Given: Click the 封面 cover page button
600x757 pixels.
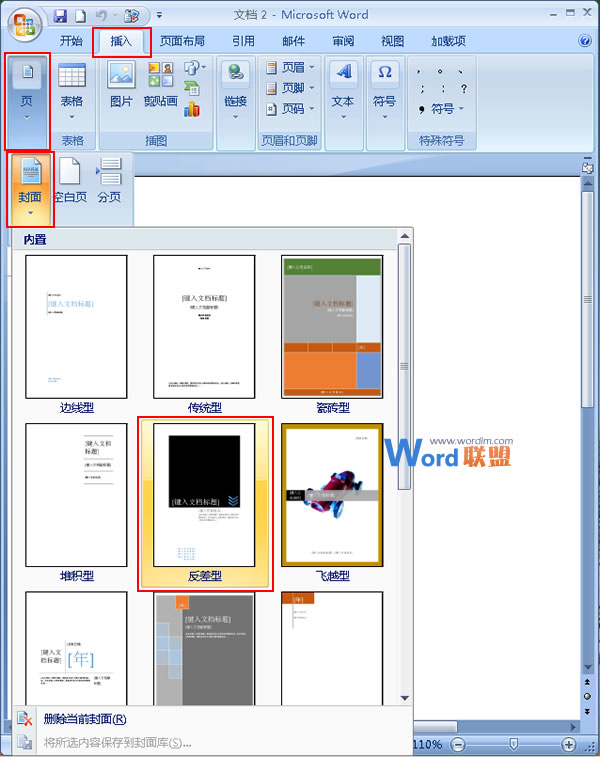Looking at the screenshot, I should [30, 189].
